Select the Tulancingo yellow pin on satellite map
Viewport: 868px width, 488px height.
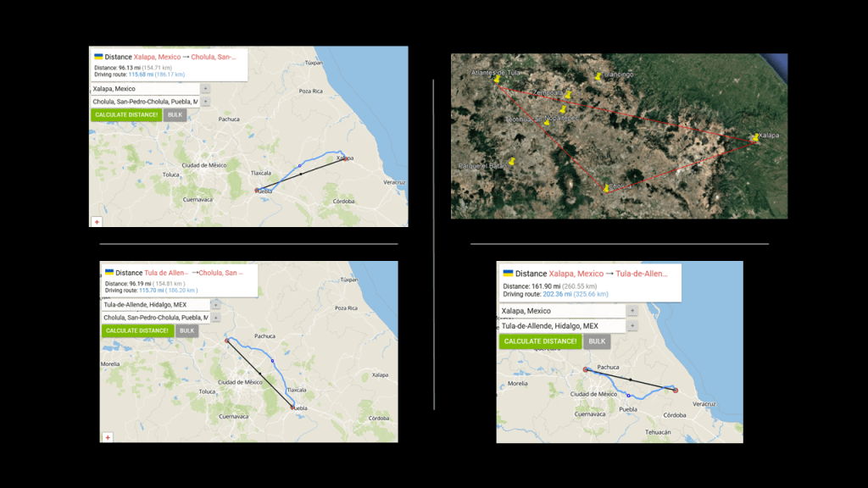(x=598, y=76)
